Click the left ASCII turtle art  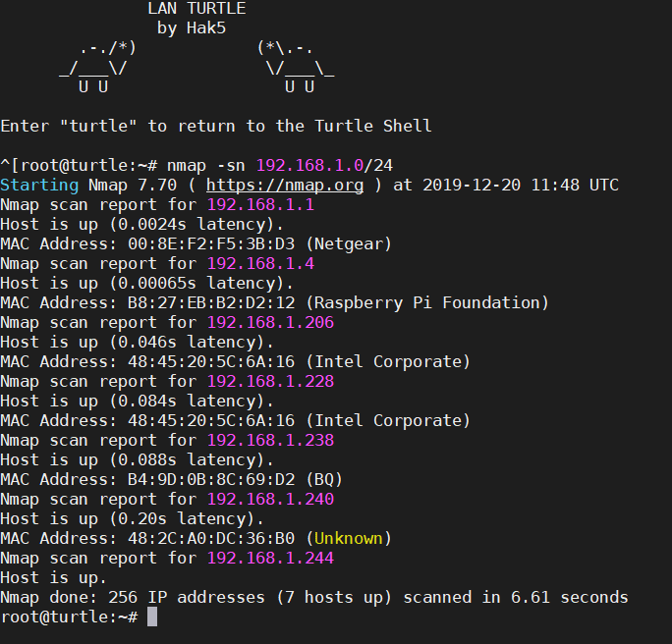98,67
